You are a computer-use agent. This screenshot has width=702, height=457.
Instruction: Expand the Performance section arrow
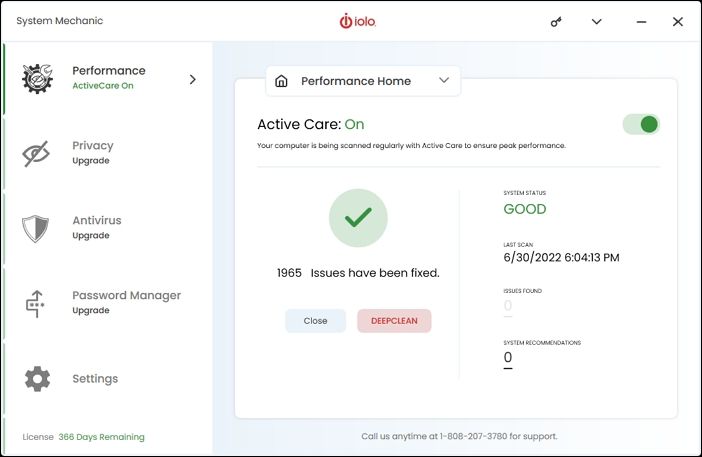point(193,79)
